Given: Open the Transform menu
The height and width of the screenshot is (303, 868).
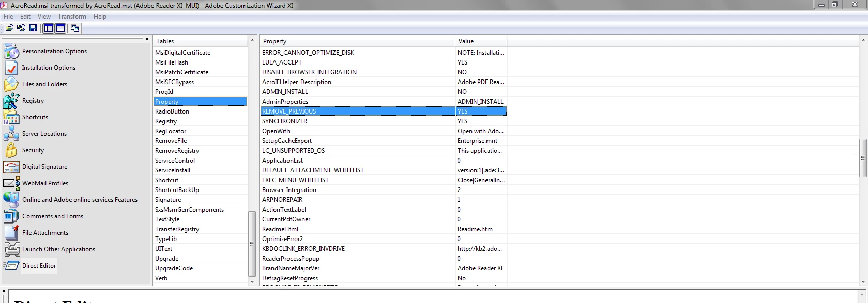Looking at the screenshot, I should click(72, 17).
